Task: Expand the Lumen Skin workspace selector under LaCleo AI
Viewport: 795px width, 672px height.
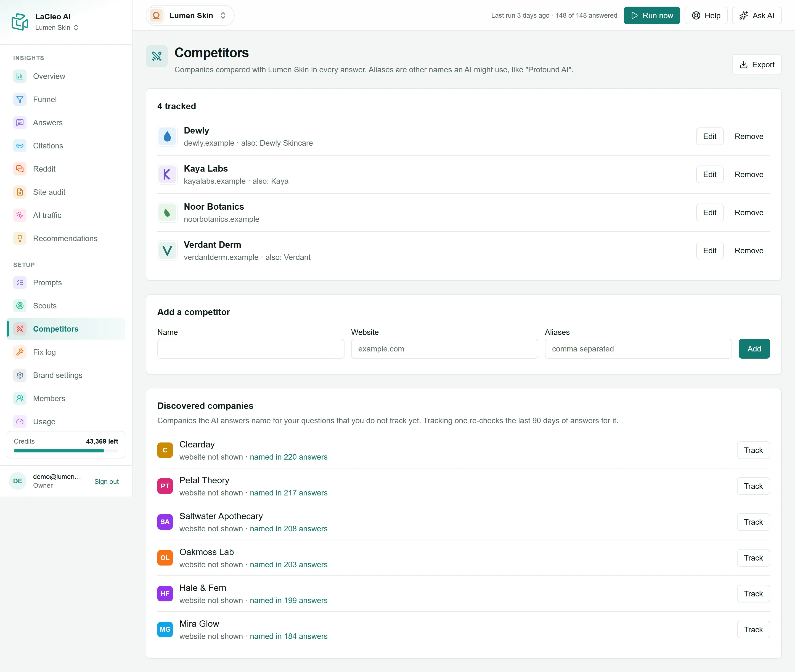Action: point(57,28)
